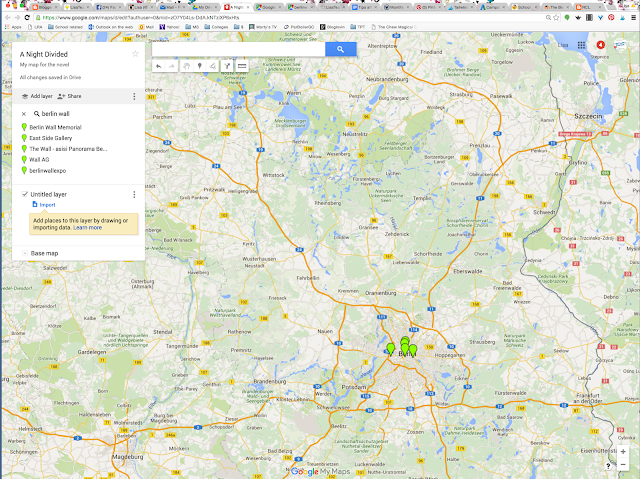Open School related bookmarks folder
The width and height of the screenshot is (640, 479).
pos(65,27)
